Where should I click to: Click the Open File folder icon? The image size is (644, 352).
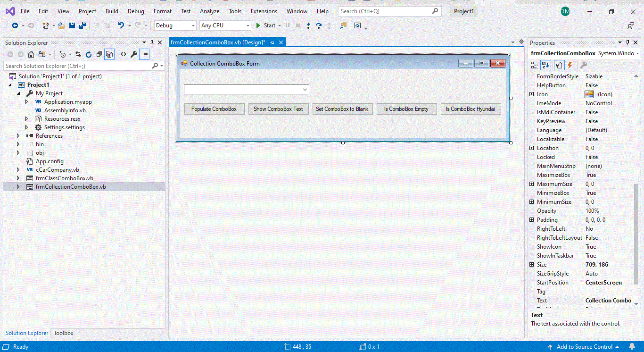coord(62,25)
